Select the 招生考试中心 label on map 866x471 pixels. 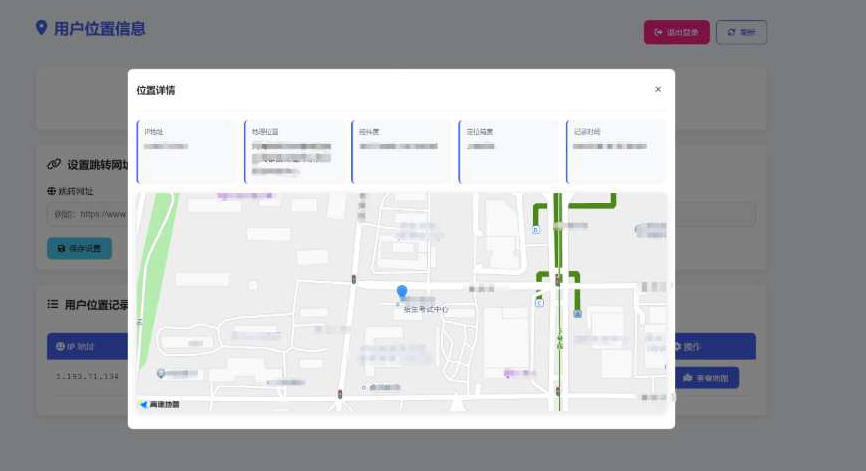coord(426,309)
